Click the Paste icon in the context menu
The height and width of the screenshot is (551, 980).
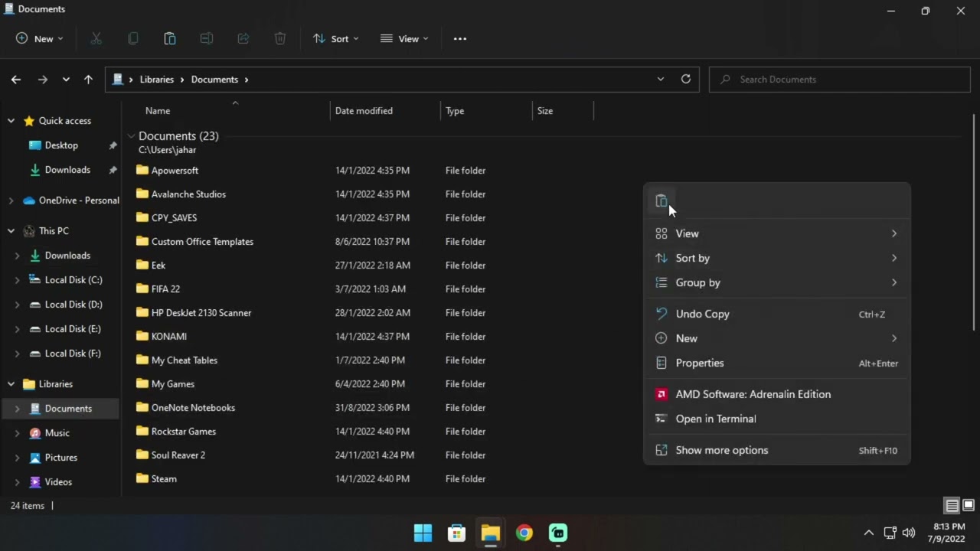tap(661, 201)
